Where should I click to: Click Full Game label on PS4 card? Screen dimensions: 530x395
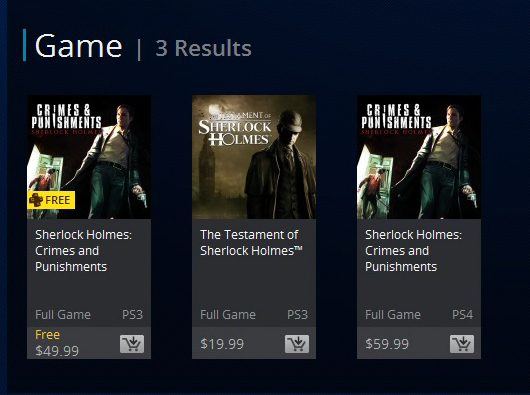[x=393, y=315]
